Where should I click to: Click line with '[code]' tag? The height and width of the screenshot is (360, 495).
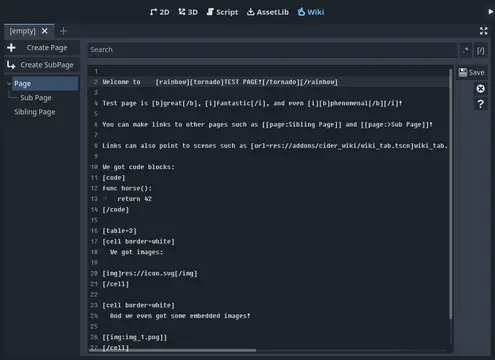tap(114, 178)
